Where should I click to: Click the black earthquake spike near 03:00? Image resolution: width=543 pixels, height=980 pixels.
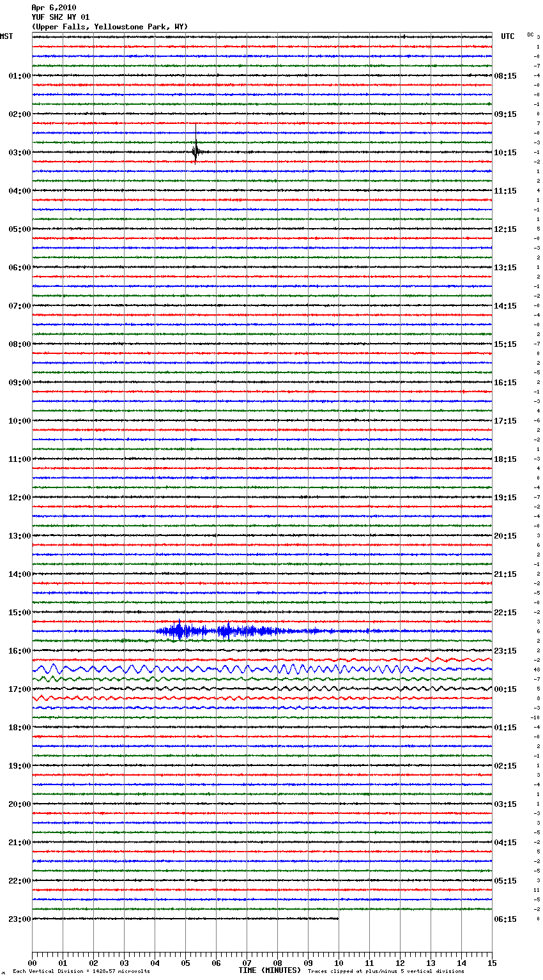pyautogui.click(x=195, y=151)
